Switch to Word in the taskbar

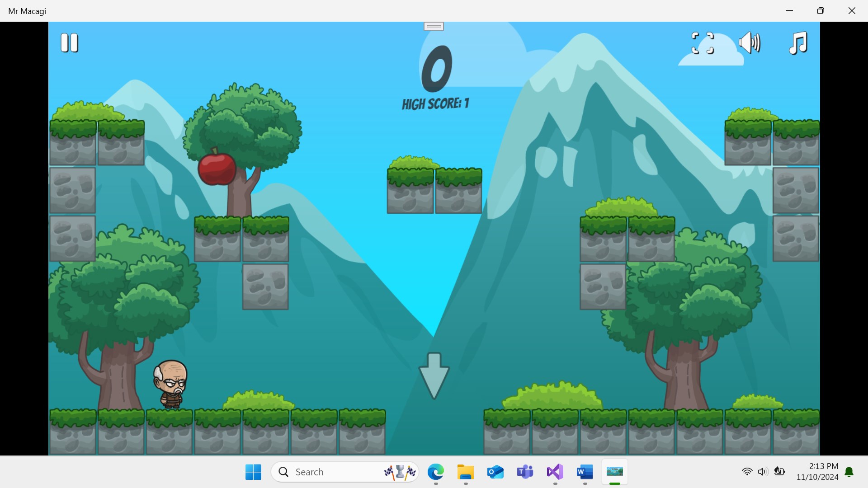(585, 472)
